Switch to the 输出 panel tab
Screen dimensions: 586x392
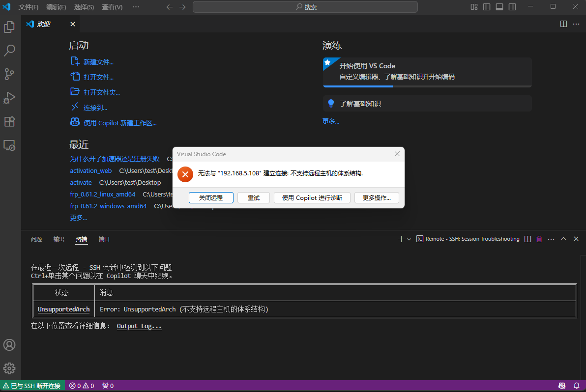pos(59,239)
